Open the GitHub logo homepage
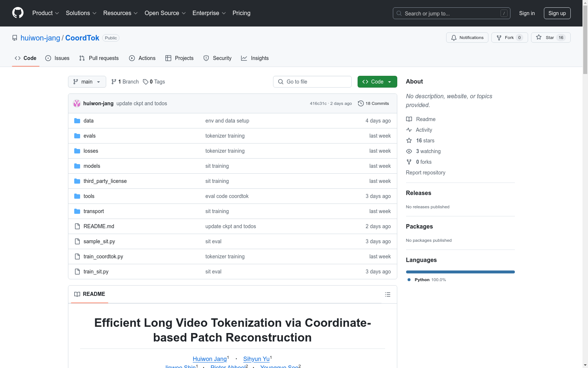Image resolution: width=588 pixels, height=368 pixels. (x=18, y=13)
